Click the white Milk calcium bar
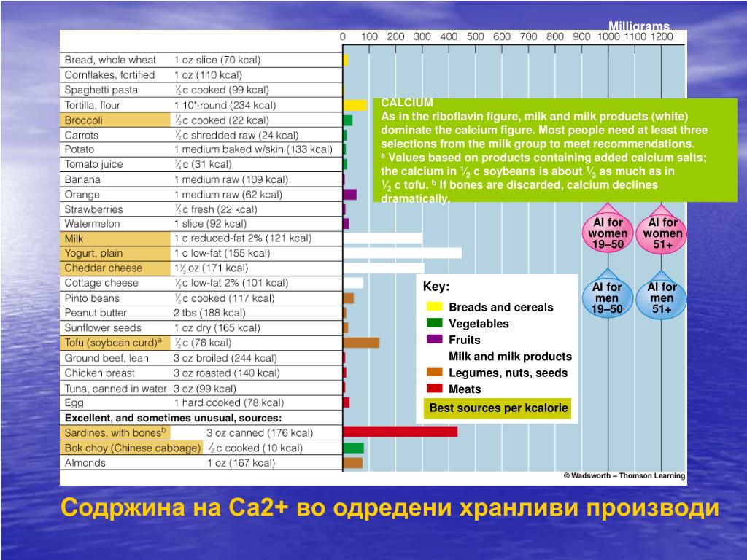 (x=382, y=238)
